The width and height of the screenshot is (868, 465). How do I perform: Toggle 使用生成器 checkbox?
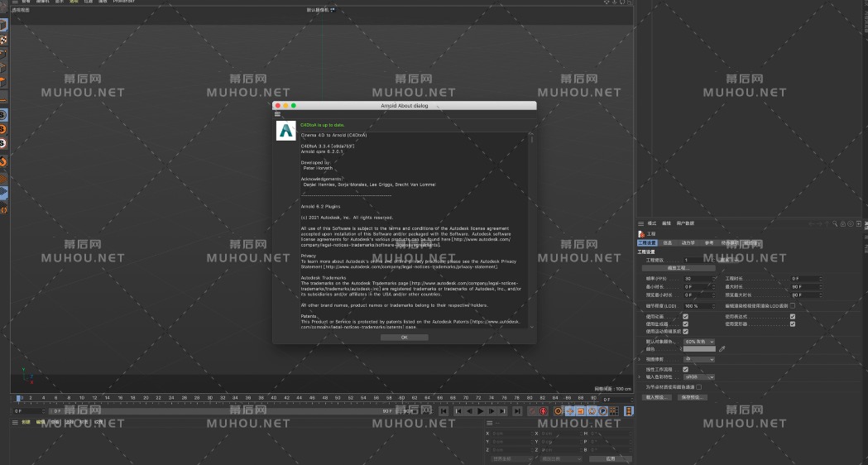(685, 324)
